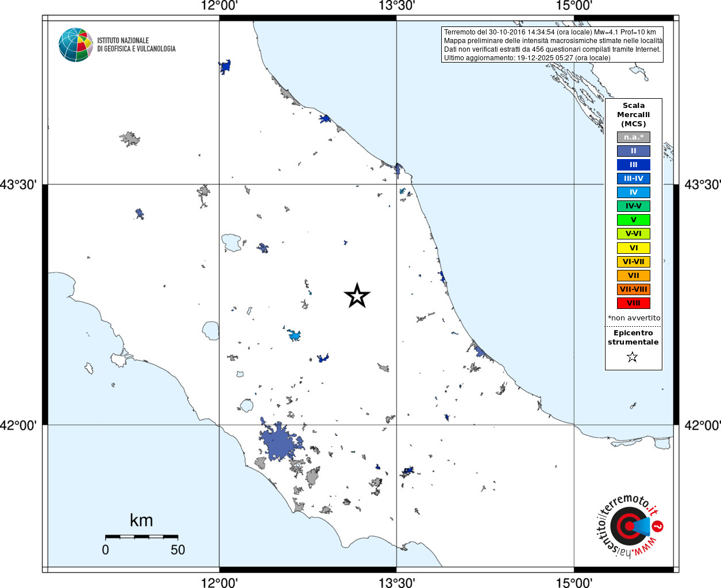Select the II intensity legend swatch
Viewport: 721px width, 588px height.
tap(634, 151)
